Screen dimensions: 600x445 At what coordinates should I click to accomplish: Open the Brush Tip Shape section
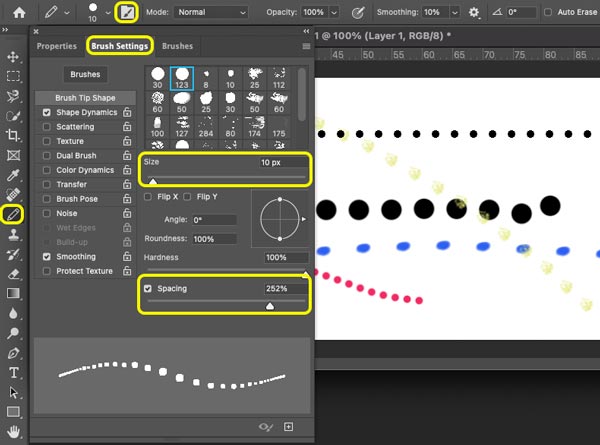click(85, 98)
